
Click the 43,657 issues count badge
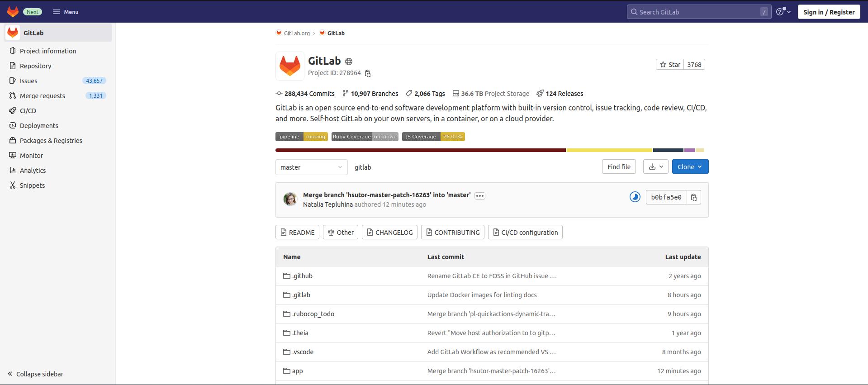[x=94, y=81]
